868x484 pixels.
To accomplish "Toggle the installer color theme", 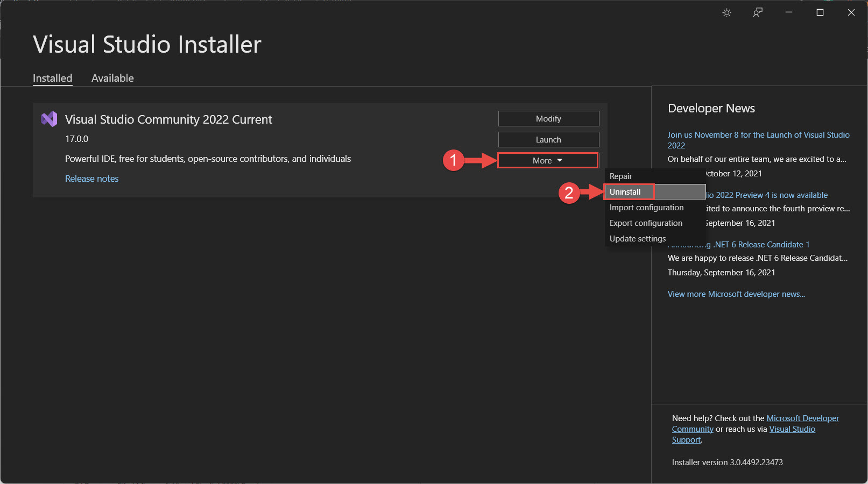I will 726,12.
